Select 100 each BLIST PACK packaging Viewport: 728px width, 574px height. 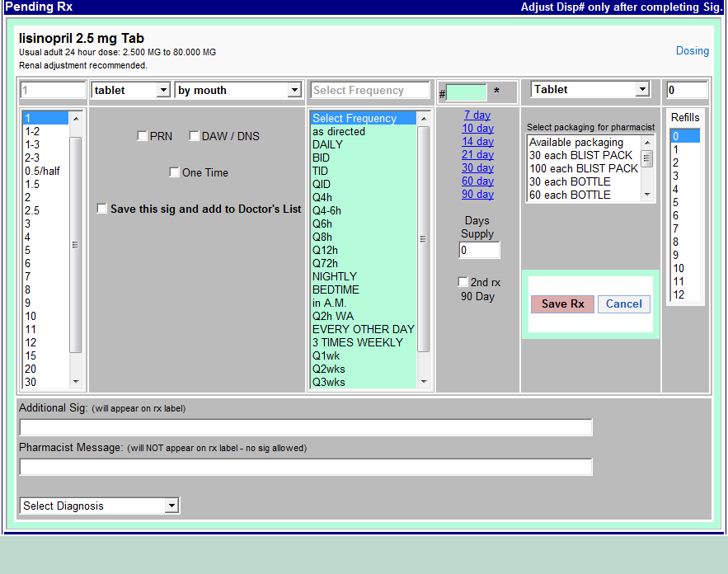[x=584, y=168]
